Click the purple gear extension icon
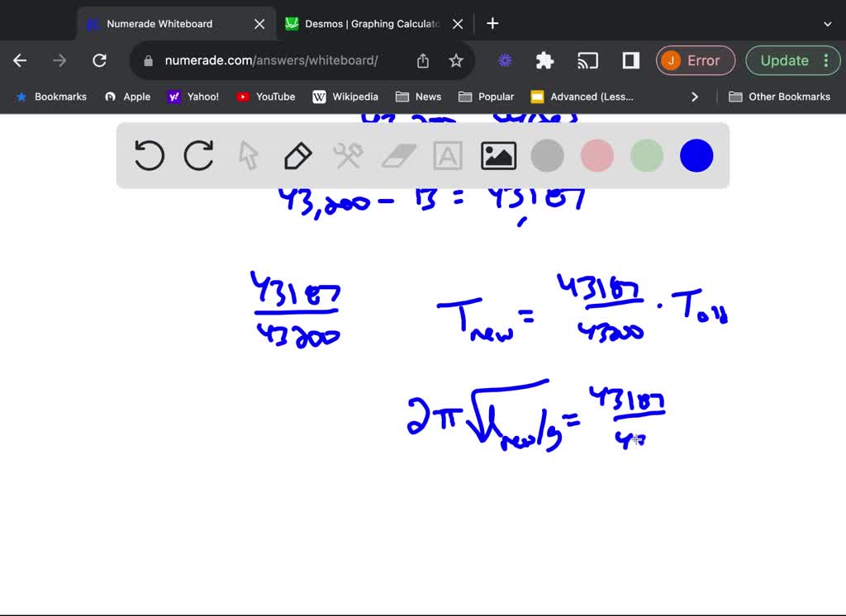 [x=505, y=60]
